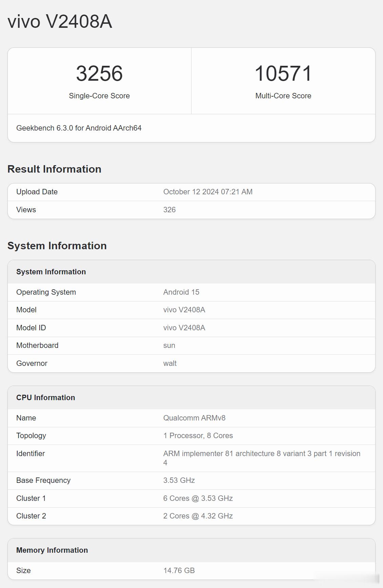Click the Memory Size value 14.76 GB

tap(179, 571)
